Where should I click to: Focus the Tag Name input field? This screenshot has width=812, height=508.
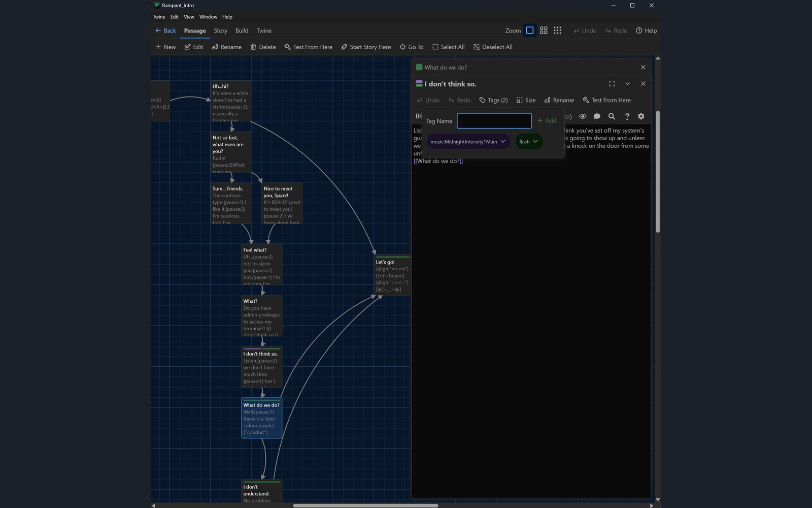tap(494, 121)
